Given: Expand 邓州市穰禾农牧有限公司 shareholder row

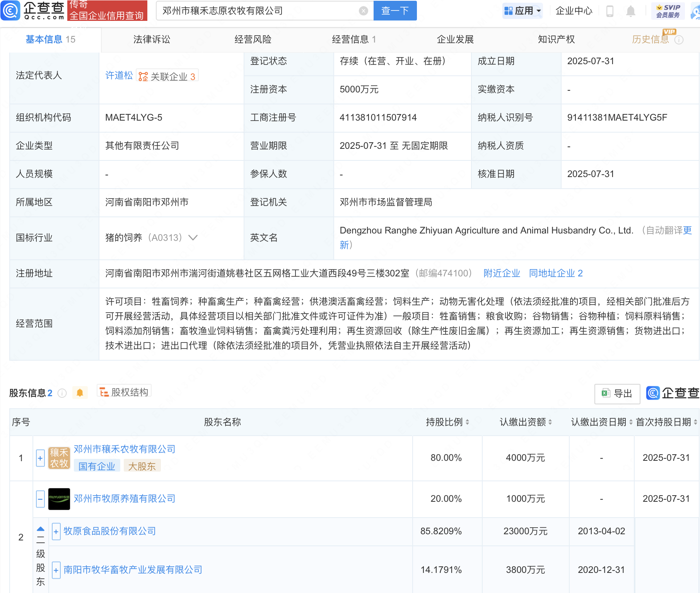Looking at the screenshot, I should coord(40,458).
